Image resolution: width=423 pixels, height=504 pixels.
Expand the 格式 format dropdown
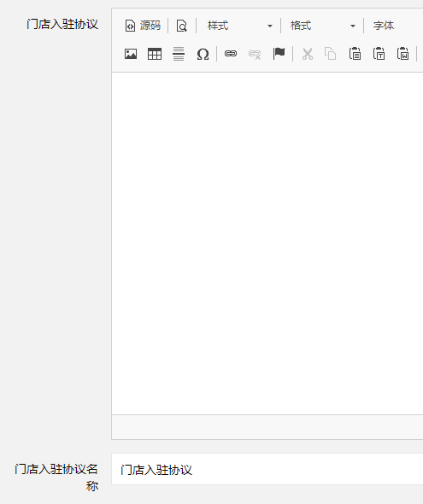click(323, 26)
